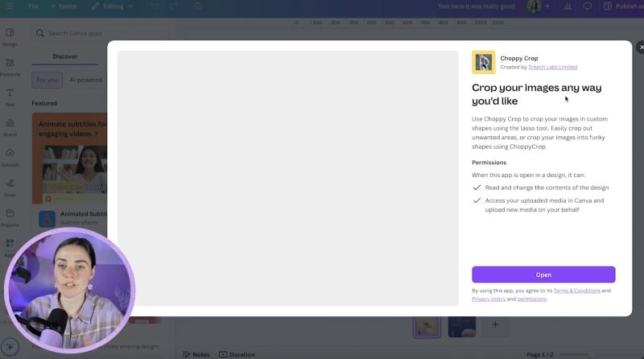Click the Search Canva apps field
The width and height of the screenshot is (644, 359).
coord(100,33)
